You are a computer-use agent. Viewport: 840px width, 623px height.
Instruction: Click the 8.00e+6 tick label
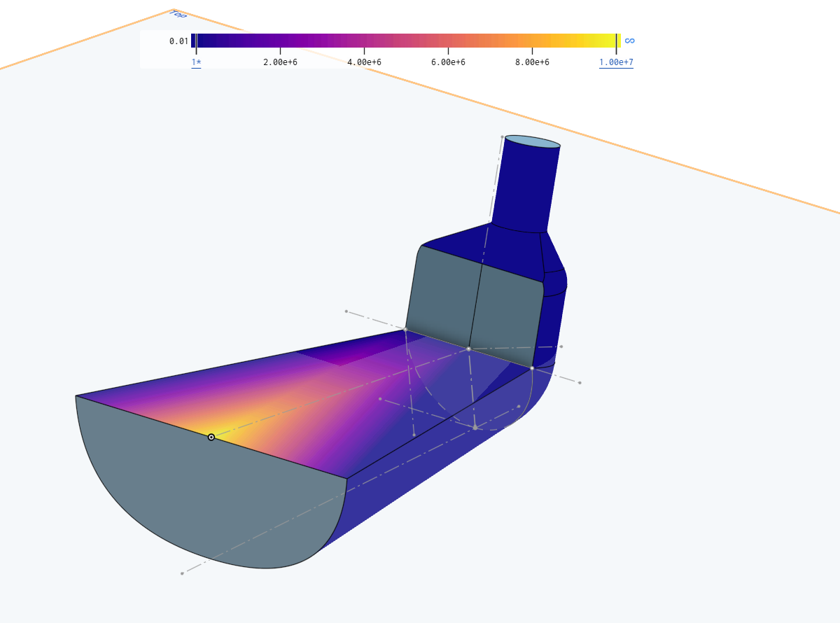click(x=532, y=63)
